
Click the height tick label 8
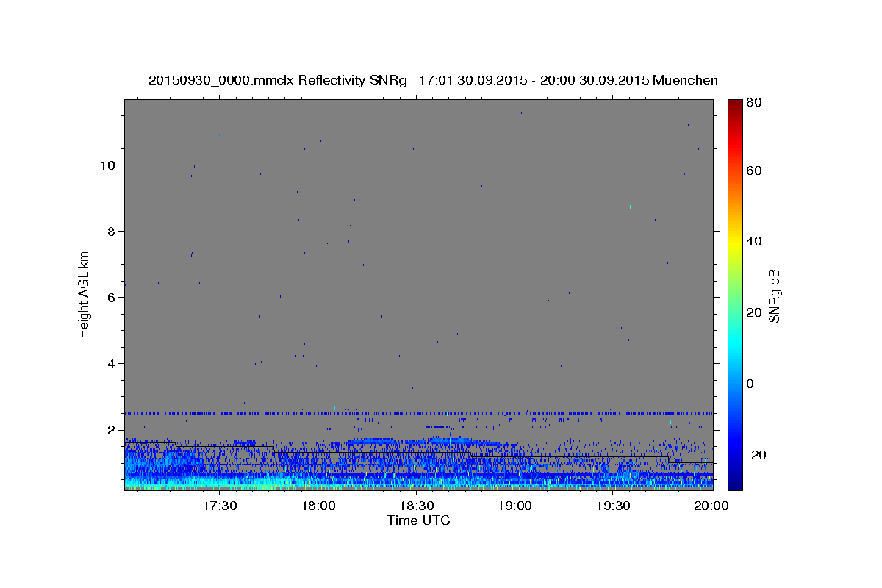[x=112, y=232]
